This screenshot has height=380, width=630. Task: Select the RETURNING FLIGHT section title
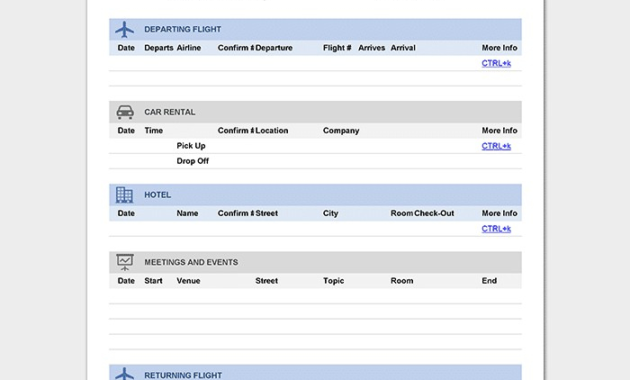[183, 375]
